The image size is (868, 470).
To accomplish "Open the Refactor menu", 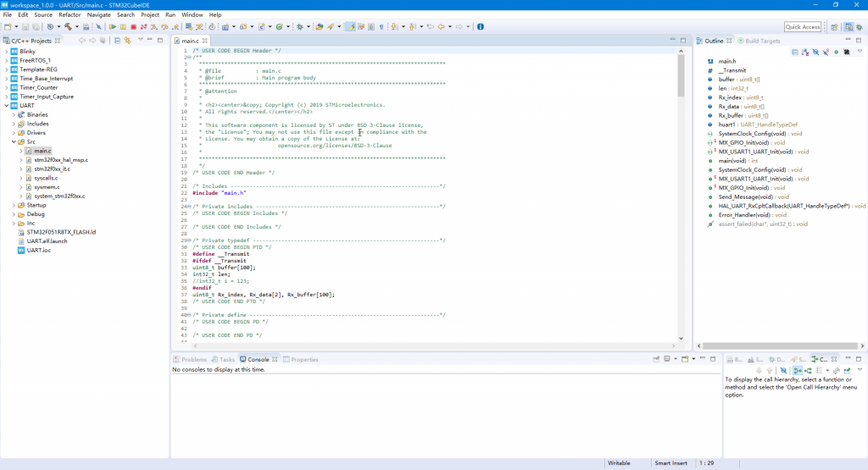I will point(70,15).
